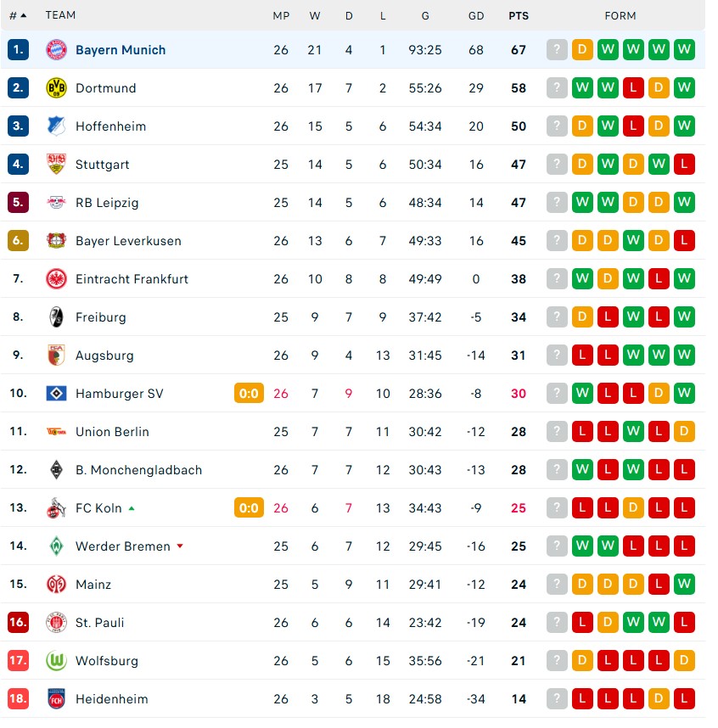
Task: Click the Hamburger SV diamond crest
Action: point(57,393)
